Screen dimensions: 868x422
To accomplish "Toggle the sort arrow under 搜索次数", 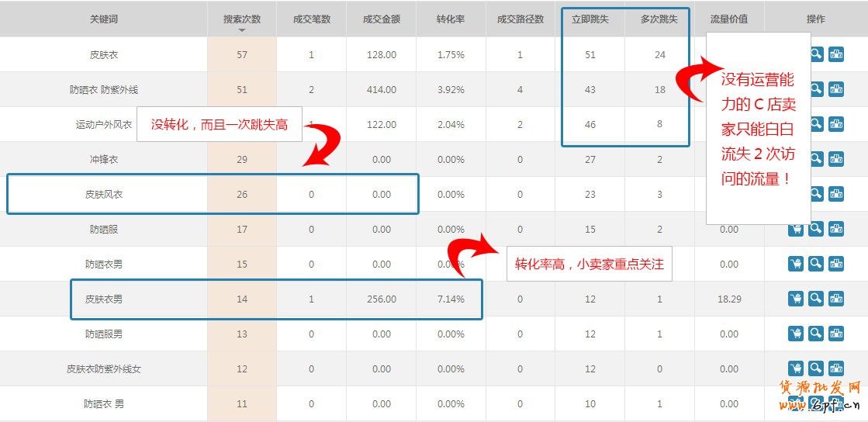I will [x=242, y=30].
